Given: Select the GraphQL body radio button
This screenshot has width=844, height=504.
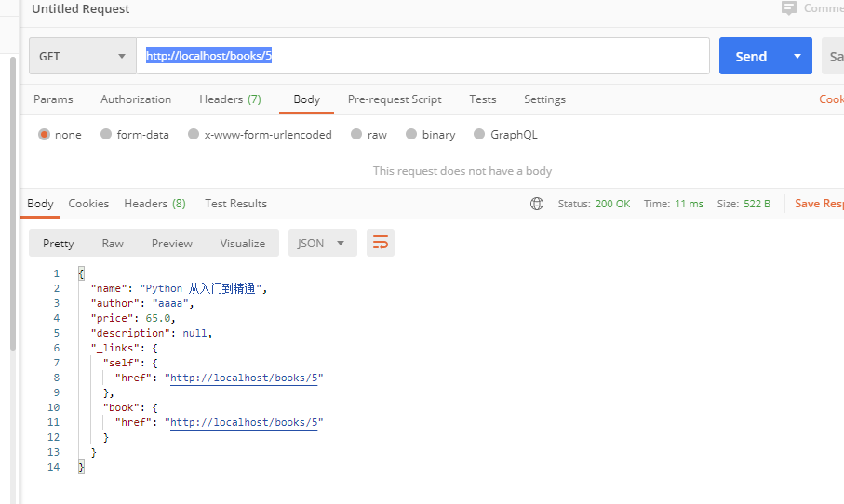Looking at the screenshot, I should [479, 134].
